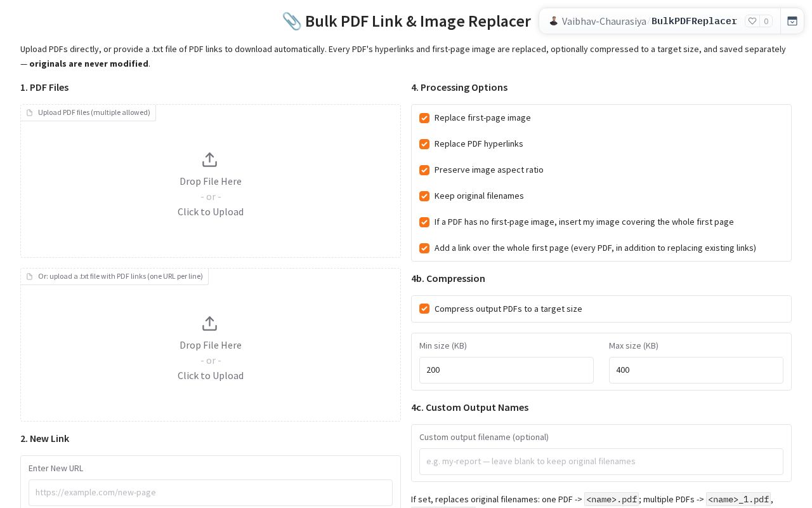Disable Preserve image aspect ratio

[424, 170]
